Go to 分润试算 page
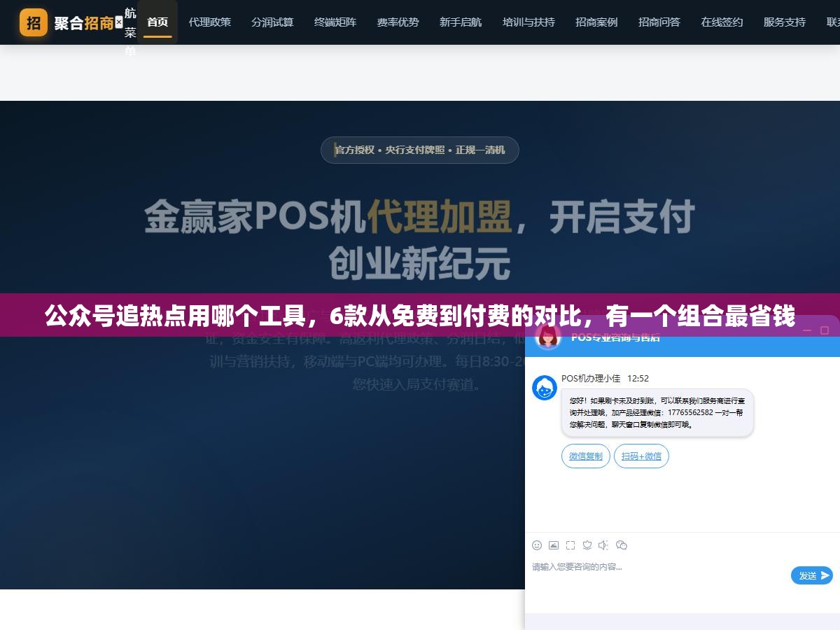Screen dimensions: 840x630 click(272, 22)
